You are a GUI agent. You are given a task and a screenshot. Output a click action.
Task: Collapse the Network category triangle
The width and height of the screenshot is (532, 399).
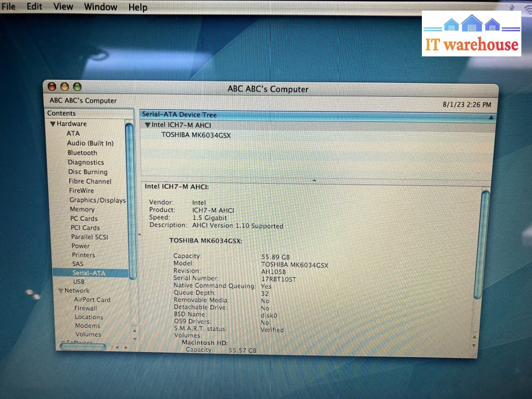click(61, 291)
